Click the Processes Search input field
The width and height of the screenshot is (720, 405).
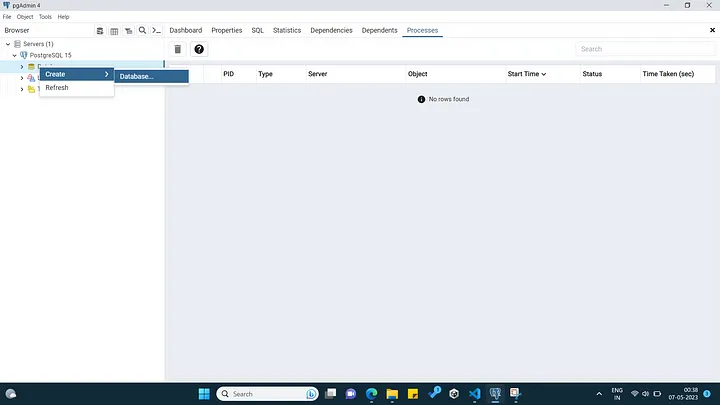point(645,49)
